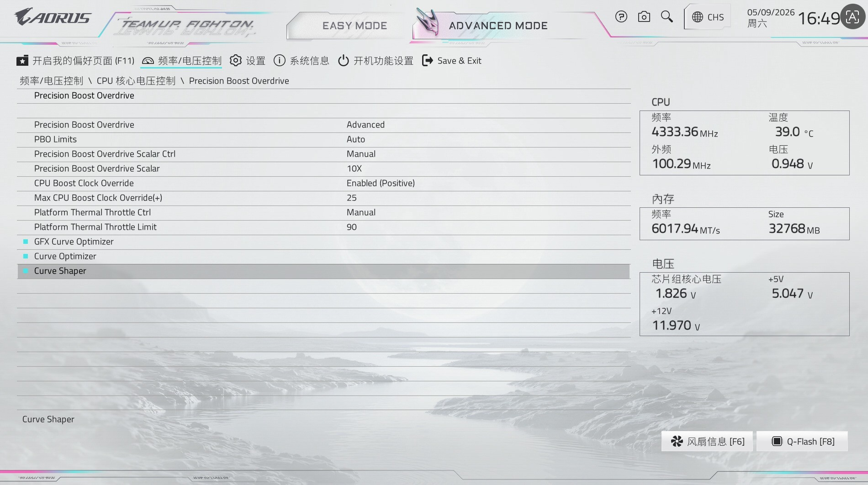Switch to EASY MODE
The image size is (868, 485).
click(355, 26)
